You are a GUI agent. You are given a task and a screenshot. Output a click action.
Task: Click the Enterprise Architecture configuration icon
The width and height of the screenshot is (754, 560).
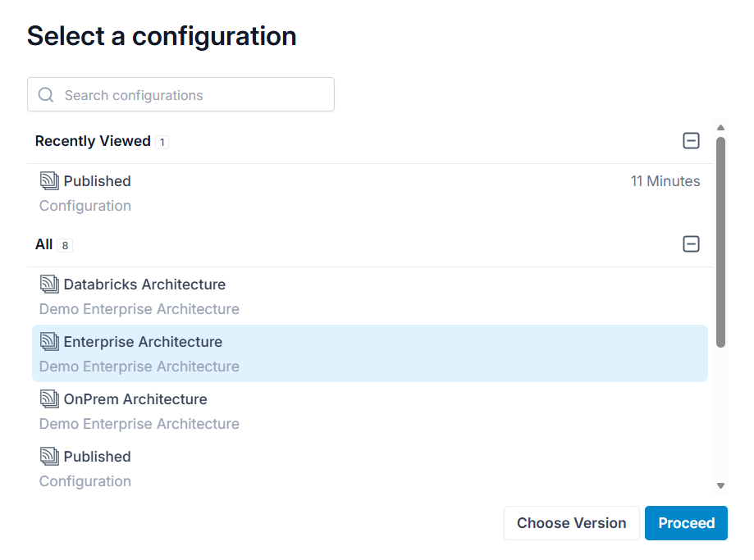point(49,341)
